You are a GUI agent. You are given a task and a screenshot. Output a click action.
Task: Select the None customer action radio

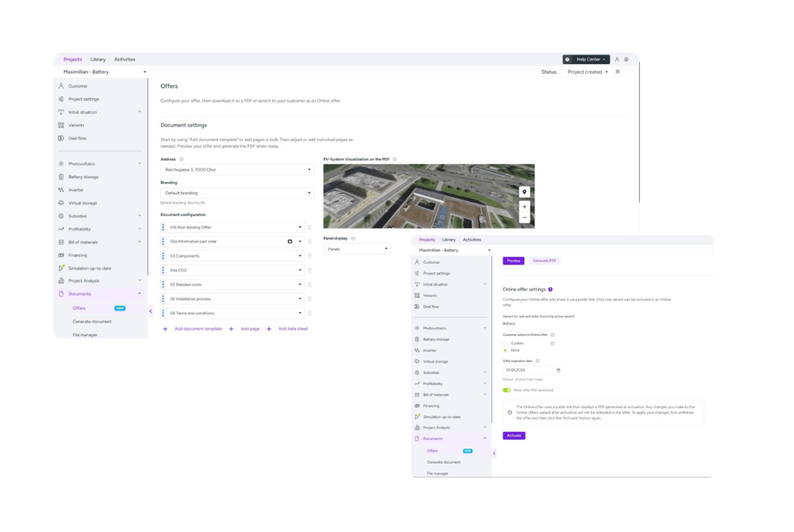[505, 350]
